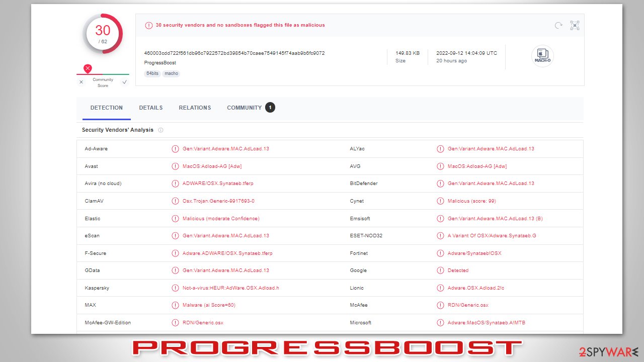
Task: Click the Elastic Malicious moderate confidence result
Action: [x=221, y=219]
